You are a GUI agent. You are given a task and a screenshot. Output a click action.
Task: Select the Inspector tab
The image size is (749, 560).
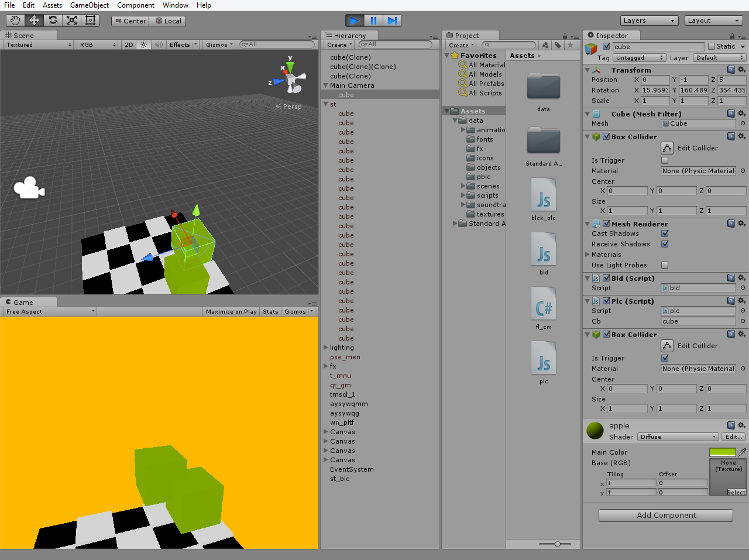click(x=612, y=35)
